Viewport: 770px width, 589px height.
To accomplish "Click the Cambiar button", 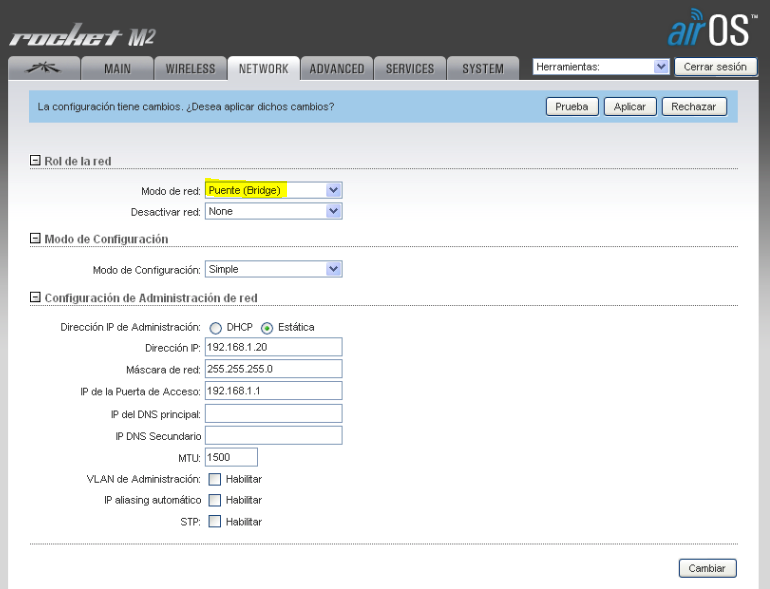I will click(708, 568).
